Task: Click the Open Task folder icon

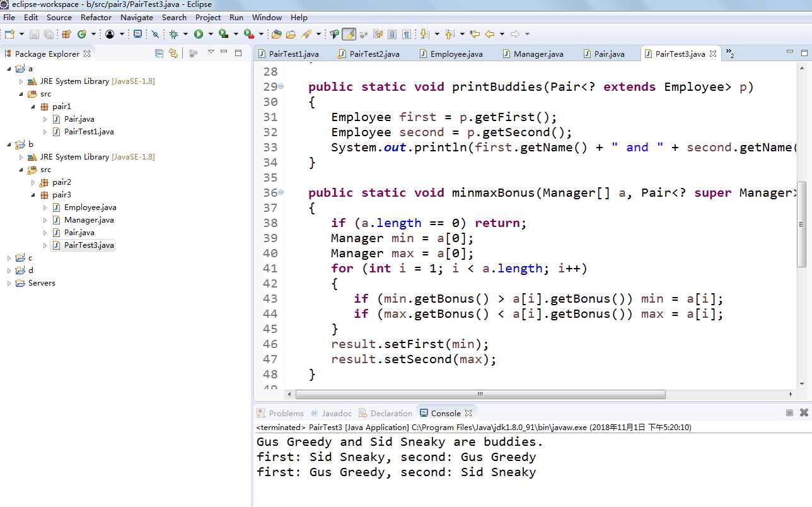Action: (291, 34)
